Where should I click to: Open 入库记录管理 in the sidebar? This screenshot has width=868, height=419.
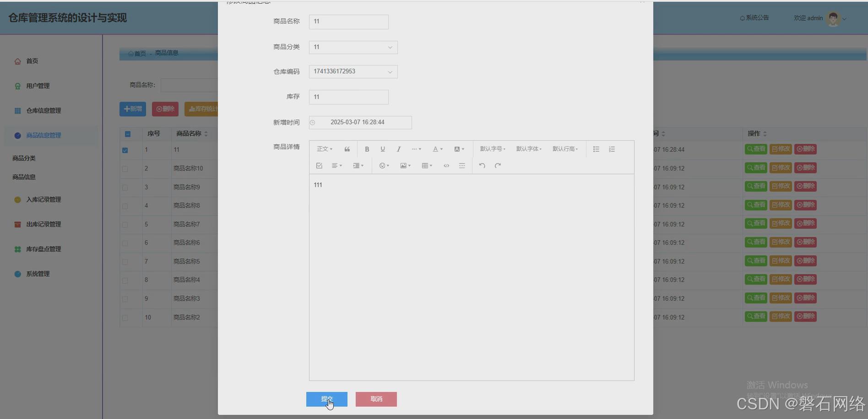click(x=43, y=200)
